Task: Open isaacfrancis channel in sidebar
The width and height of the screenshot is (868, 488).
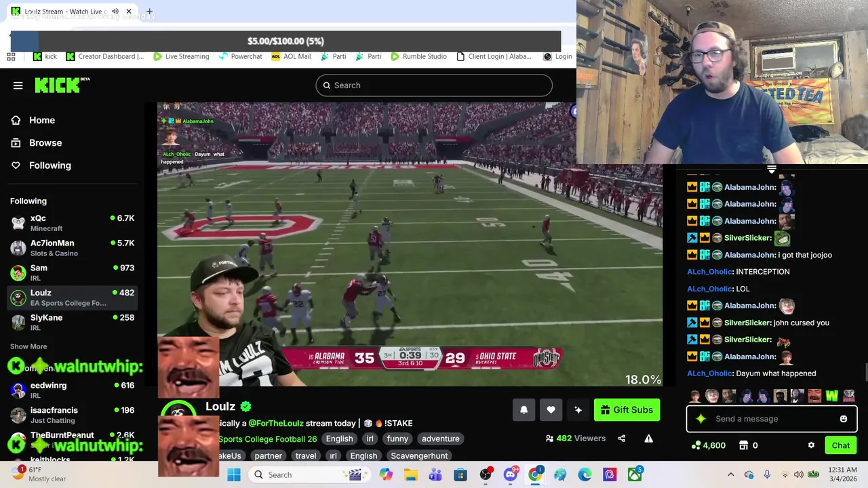Action: 73,415
